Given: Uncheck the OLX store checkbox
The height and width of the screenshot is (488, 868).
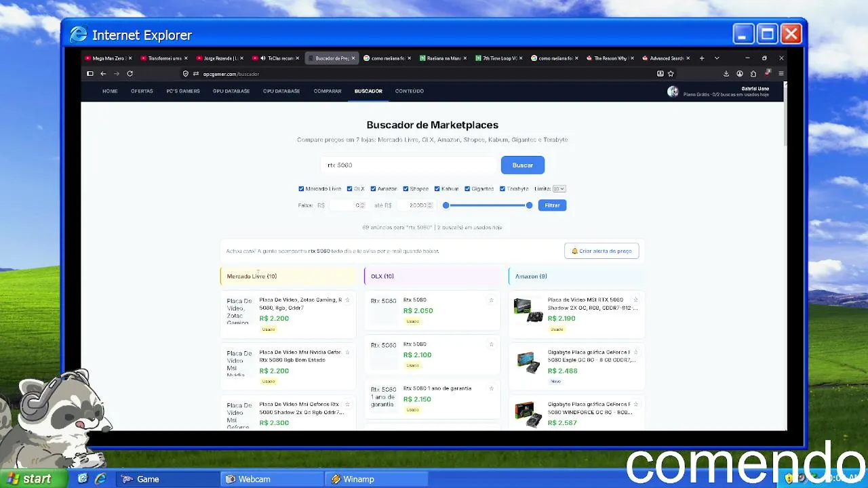Looking at the screenshot, I should tap(349, 189).
